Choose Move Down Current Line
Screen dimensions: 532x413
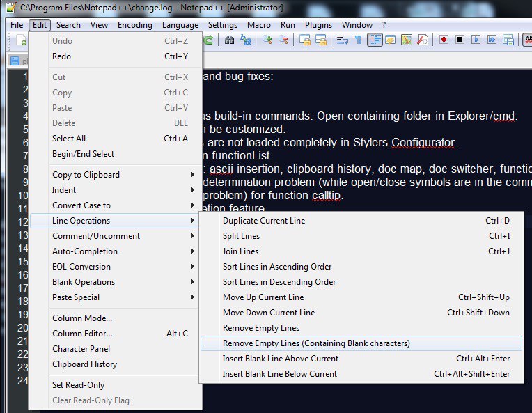pyautogui.click(x=361, y=313)
